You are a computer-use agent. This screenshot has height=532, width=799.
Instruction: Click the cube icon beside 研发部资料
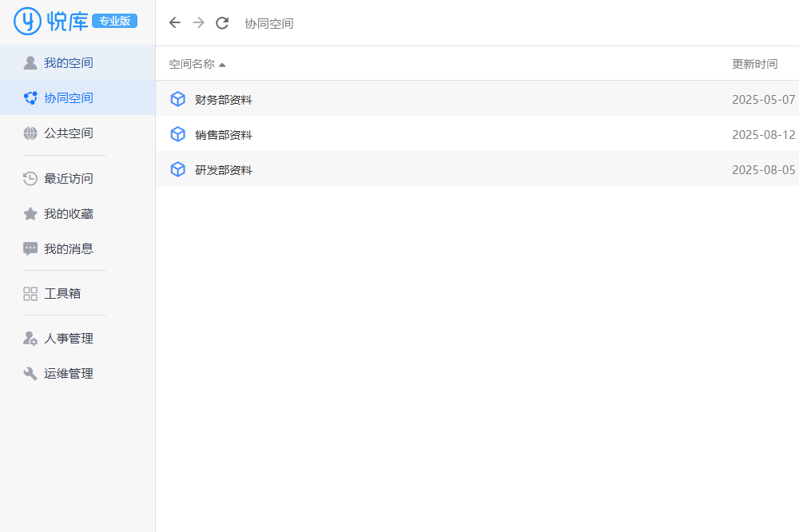[178, 169]
